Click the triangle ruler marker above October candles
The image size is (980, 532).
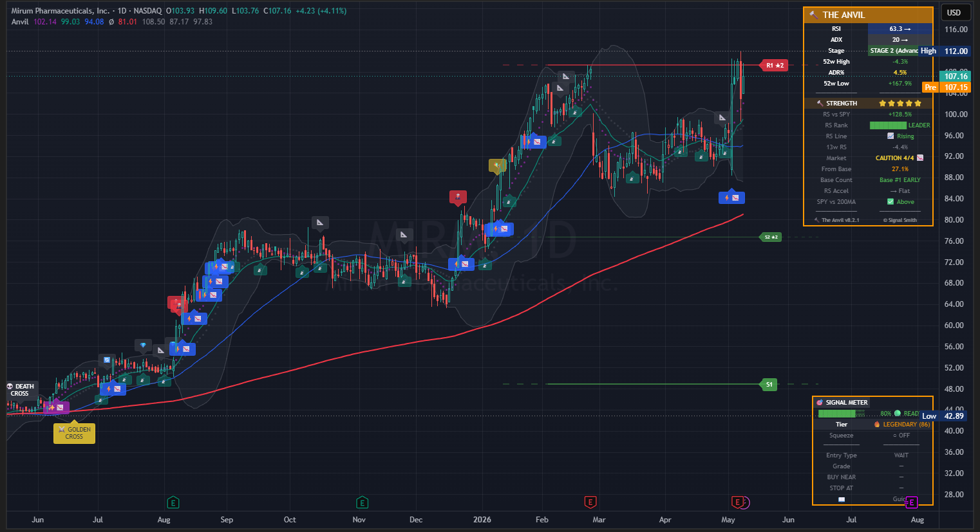coord(320,223)
